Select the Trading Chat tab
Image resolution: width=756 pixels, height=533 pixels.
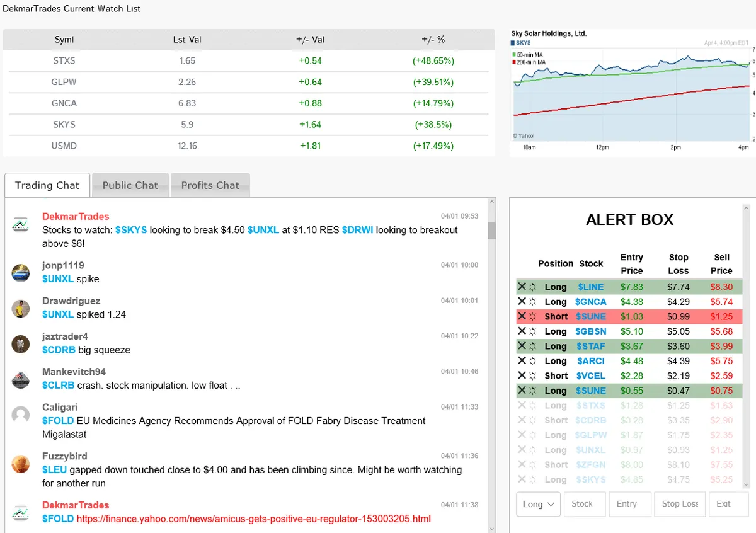point(47,185)
